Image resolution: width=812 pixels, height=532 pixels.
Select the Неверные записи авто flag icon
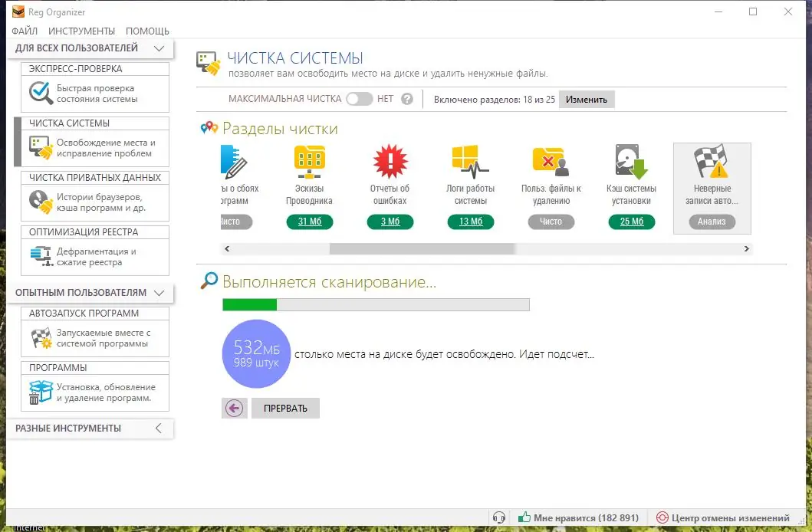pyautogui.click(x=712, y=162)
